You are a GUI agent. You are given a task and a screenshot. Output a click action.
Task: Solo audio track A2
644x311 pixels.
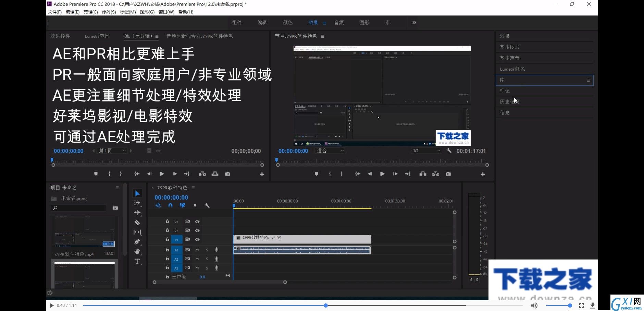[207, 259]
